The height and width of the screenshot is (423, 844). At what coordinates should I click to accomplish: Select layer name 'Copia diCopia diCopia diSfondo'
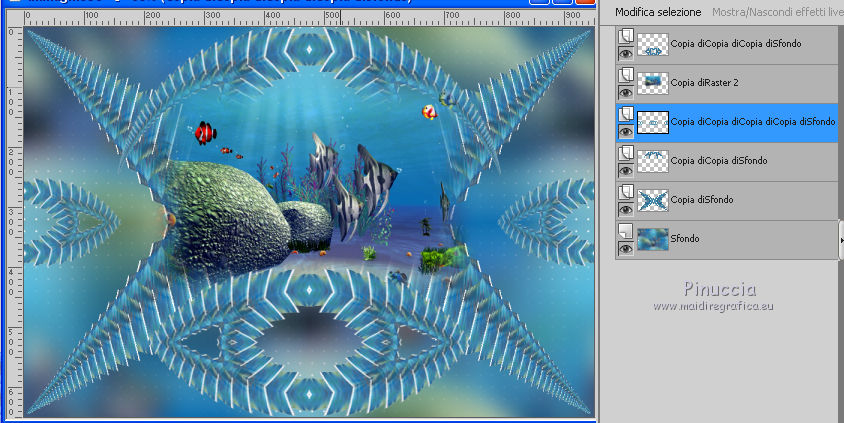pyautogui.click(x=736, y=44)
